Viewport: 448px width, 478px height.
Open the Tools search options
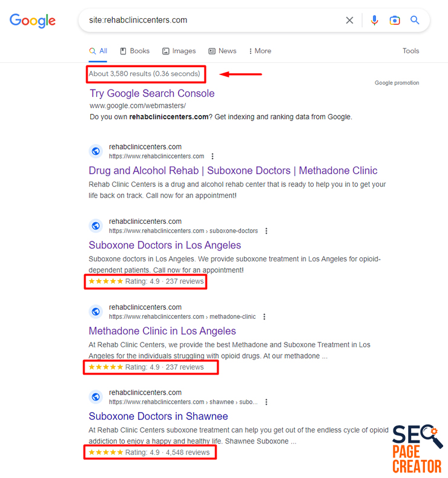click(x=411, y=51)
